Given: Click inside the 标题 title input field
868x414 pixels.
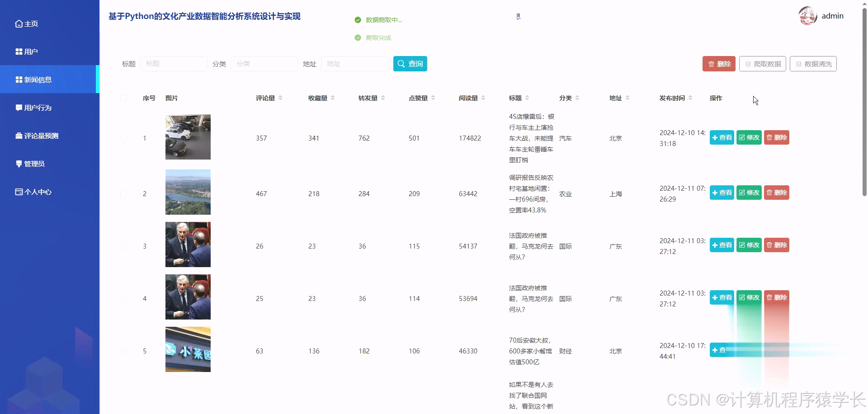Looking at the screenshot, I should coord(174,64).
